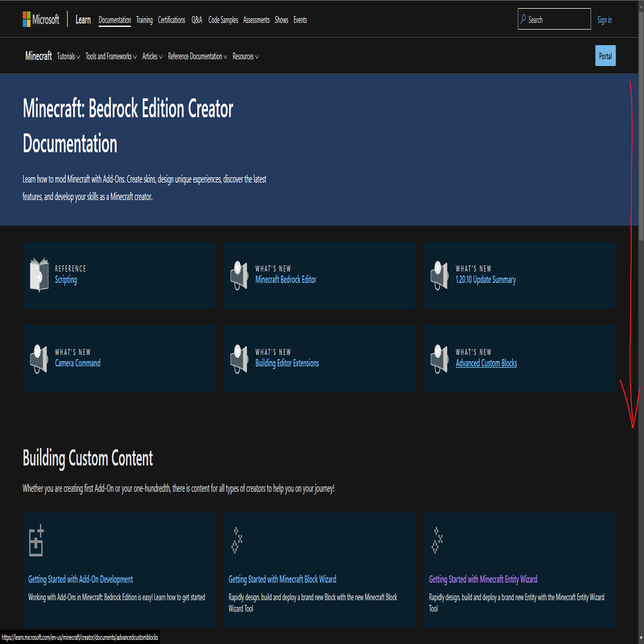
Task: Open the Scripting reference link
Action: [x=66, y=280]
